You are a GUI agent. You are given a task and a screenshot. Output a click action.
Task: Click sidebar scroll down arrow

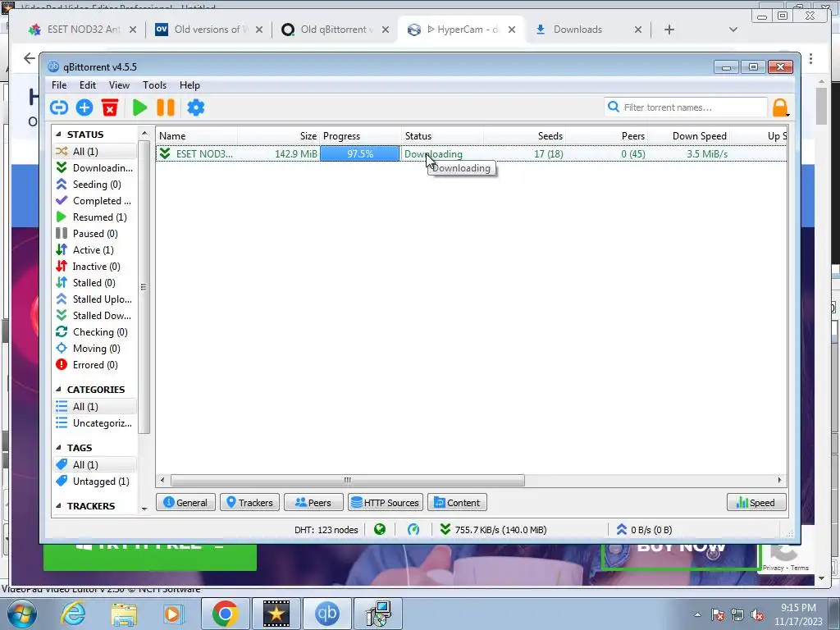[x=144, y=509]
